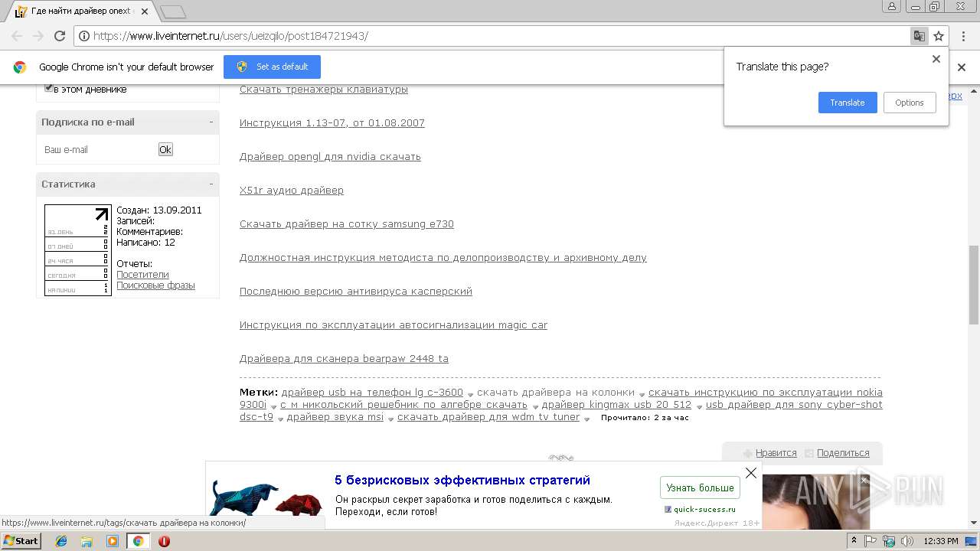Open tag с м никольский решебник по алгебре
This screenshot has height=551, width=980.
(x=403, y=405)
